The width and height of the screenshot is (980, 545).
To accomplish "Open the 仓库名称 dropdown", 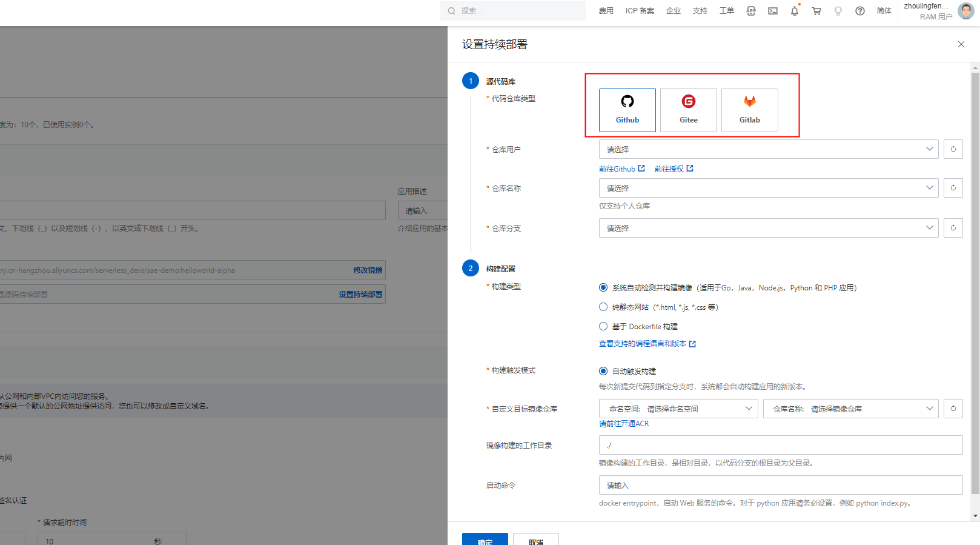I will coord(769,188).
